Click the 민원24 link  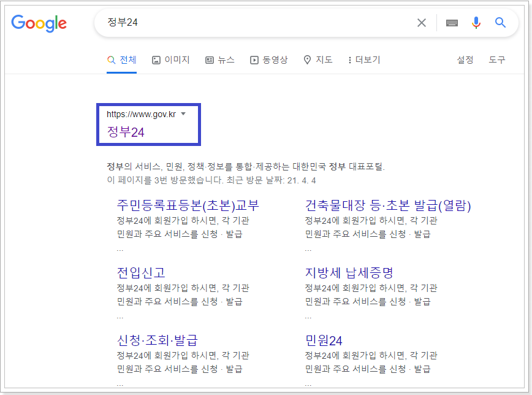click(x=323, y=340)
